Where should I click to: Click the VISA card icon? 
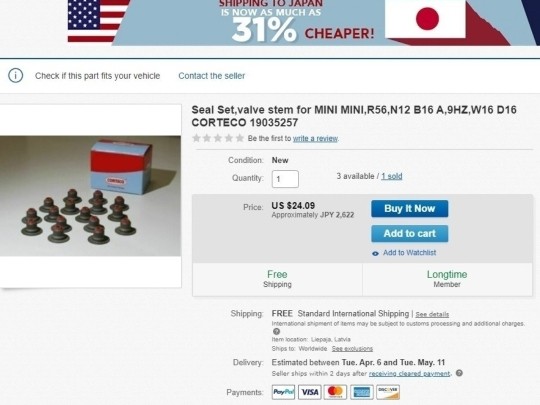(310, 392)
